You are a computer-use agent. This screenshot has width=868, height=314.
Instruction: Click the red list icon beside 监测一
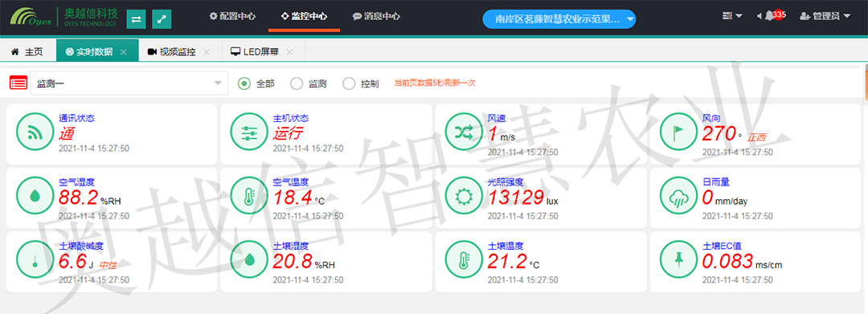[x=18, y=84]
